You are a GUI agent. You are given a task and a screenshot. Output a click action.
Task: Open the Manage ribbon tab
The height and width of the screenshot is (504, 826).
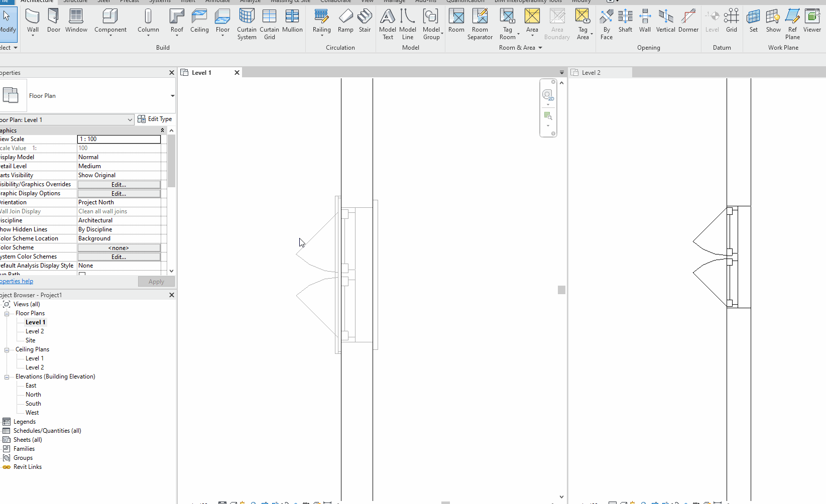click(x=394, y=2)
